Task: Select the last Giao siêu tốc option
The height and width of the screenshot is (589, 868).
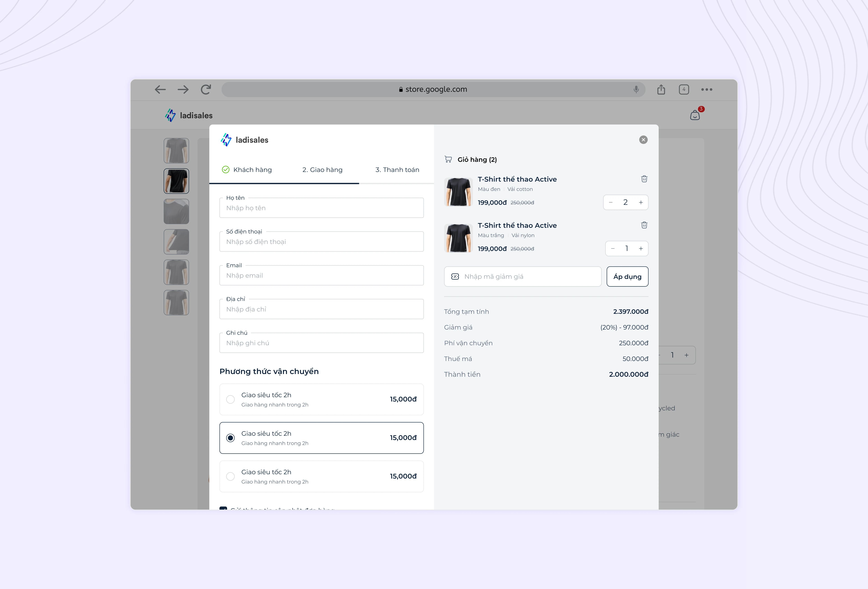Action: pyautogui.click(x=230, y=476)
